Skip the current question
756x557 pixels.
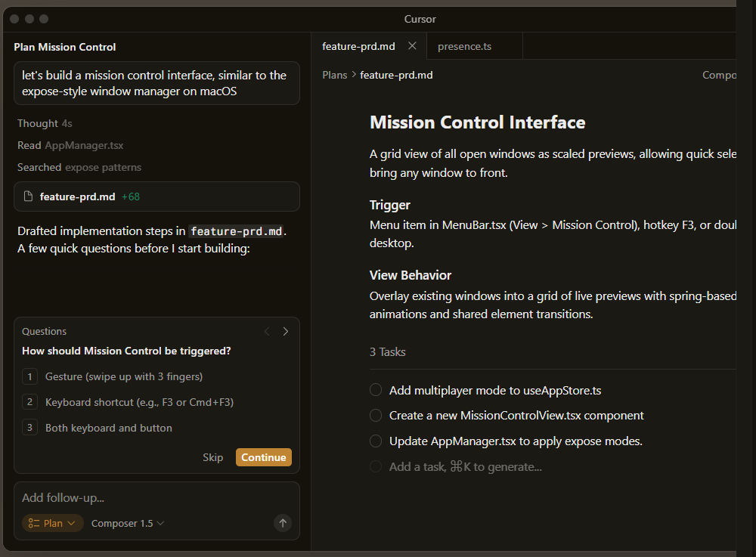coord(212,457)
